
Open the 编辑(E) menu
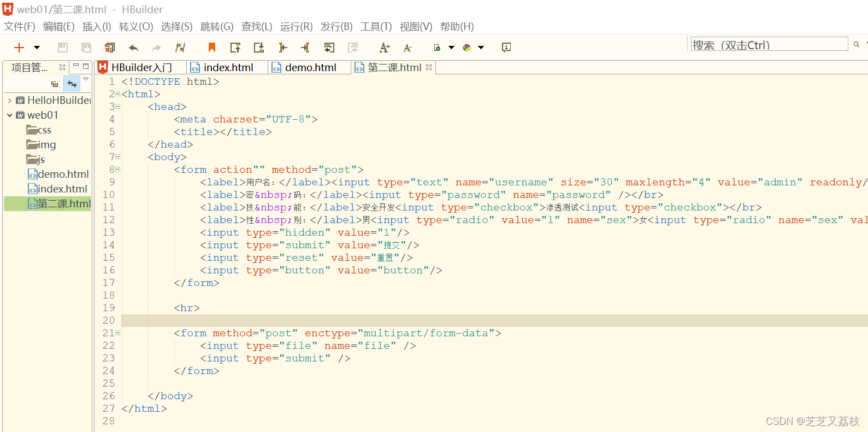pos(59,26)
